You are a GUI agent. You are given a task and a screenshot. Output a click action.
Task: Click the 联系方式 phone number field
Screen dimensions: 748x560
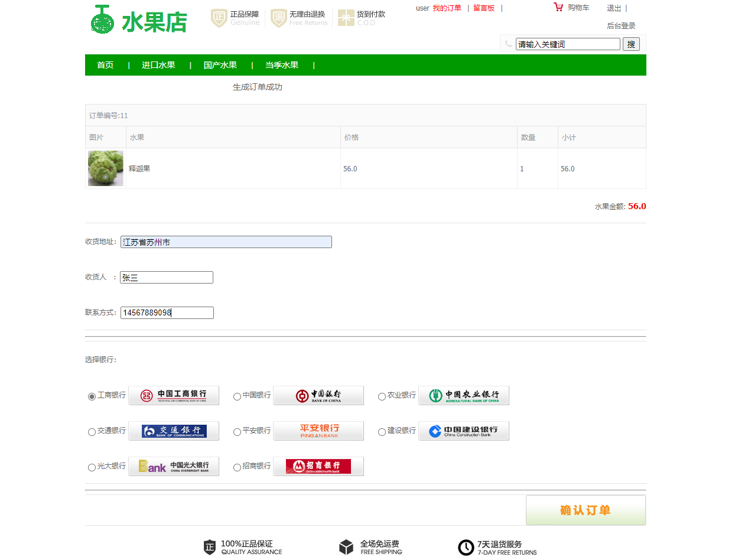pyautogui.click(x=167, y=313)
